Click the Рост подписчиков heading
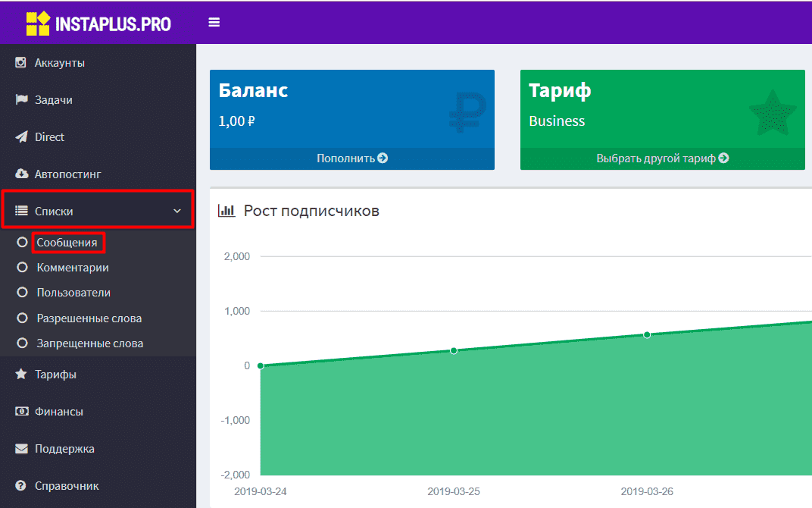 coord(311,211)
